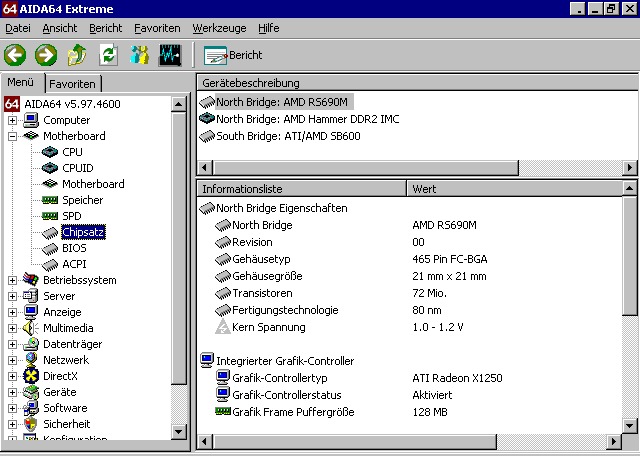640x456 pixels.
Task: Expand the Netzwerk tree node
Action: pos(12,360)
